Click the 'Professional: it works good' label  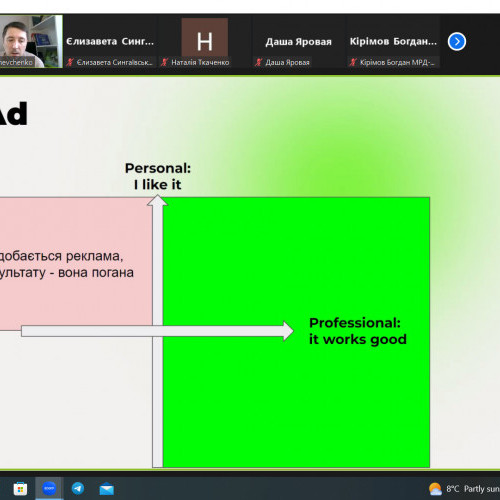[358, 331]
